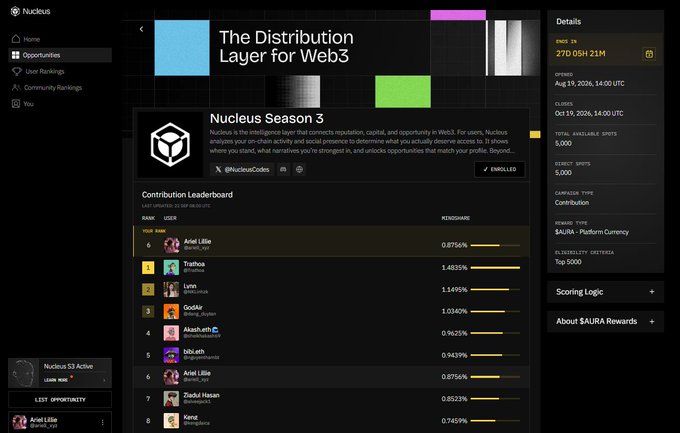Go back with the left chevron
This screenshot has height=433, width=680.
pos(141,29)
